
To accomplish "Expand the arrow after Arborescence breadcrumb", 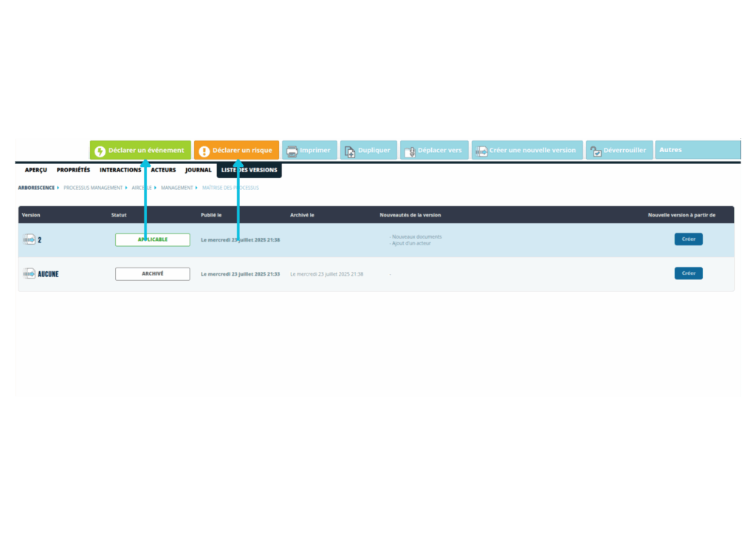I will pyautogui.click(x=58, y=188).
